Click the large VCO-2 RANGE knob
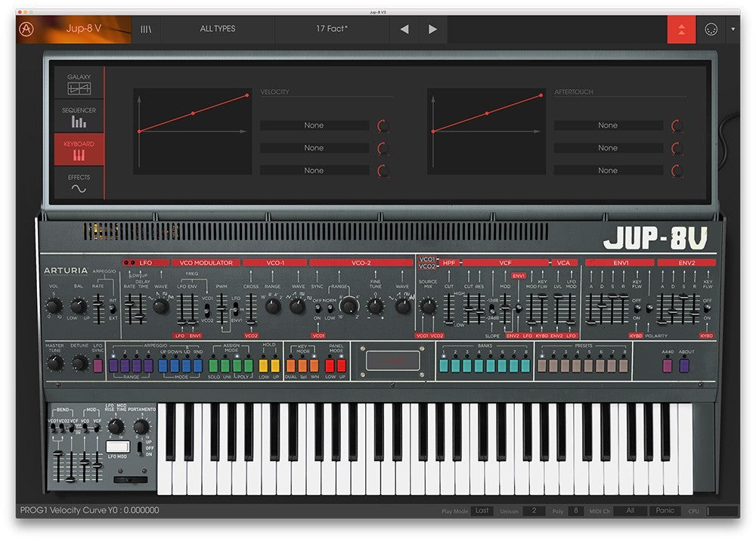Viewport: 756px width, 541px height. (349, 305)
